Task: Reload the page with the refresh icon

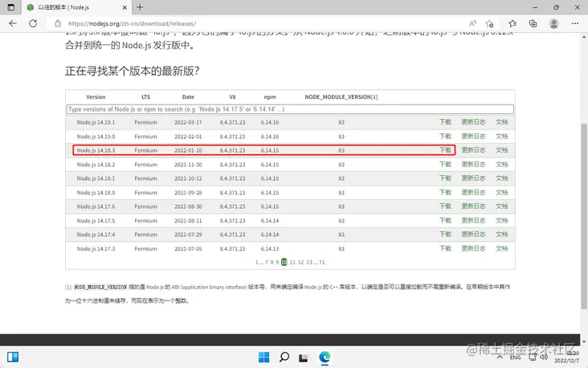Action: [33, 23]
